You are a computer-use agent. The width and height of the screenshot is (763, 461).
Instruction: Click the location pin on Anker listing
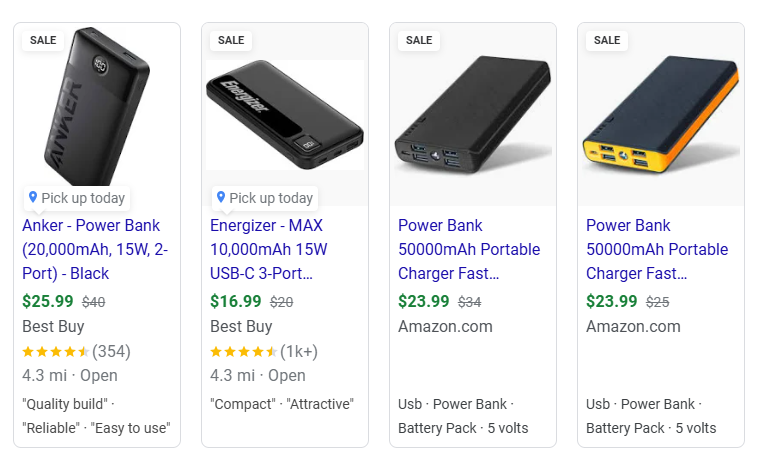click(33, 197)
